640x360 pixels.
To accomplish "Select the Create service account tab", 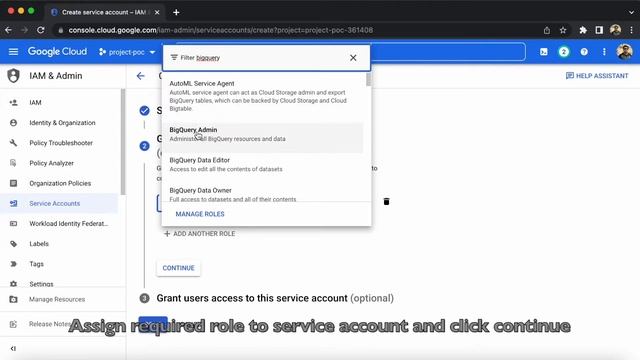I will coord(104,12).
